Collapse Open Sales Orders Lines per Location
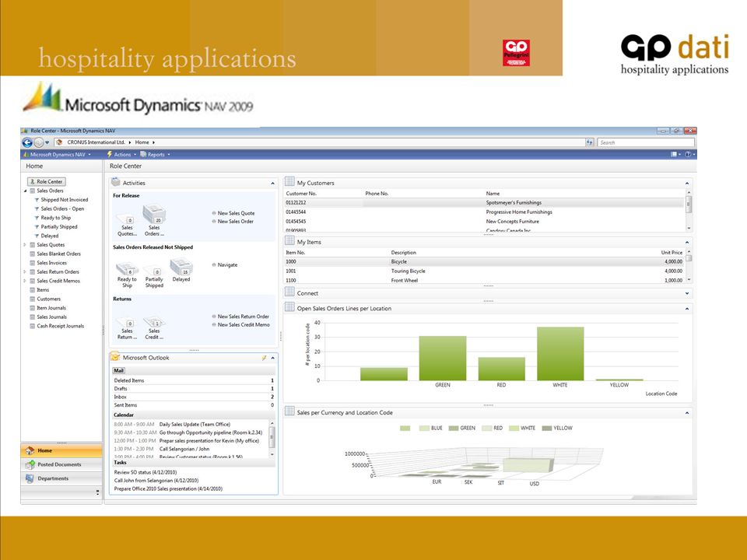The height and width of the screenshot is (560, 747). [x=687, y=309]
